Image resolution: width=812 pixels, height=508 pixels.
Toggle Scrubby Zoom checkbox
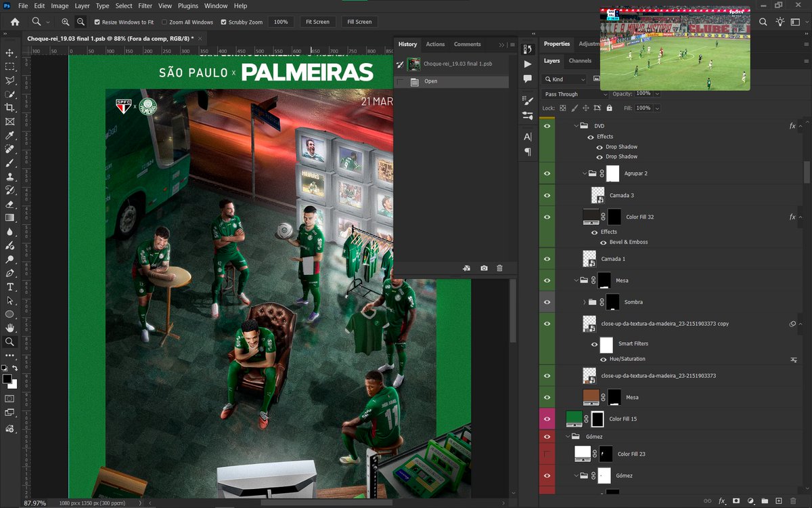(224, 22)
